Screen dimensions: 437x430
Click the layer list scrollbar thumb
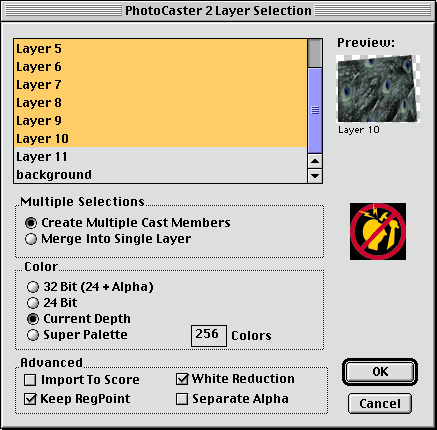[x=315, y=110]
